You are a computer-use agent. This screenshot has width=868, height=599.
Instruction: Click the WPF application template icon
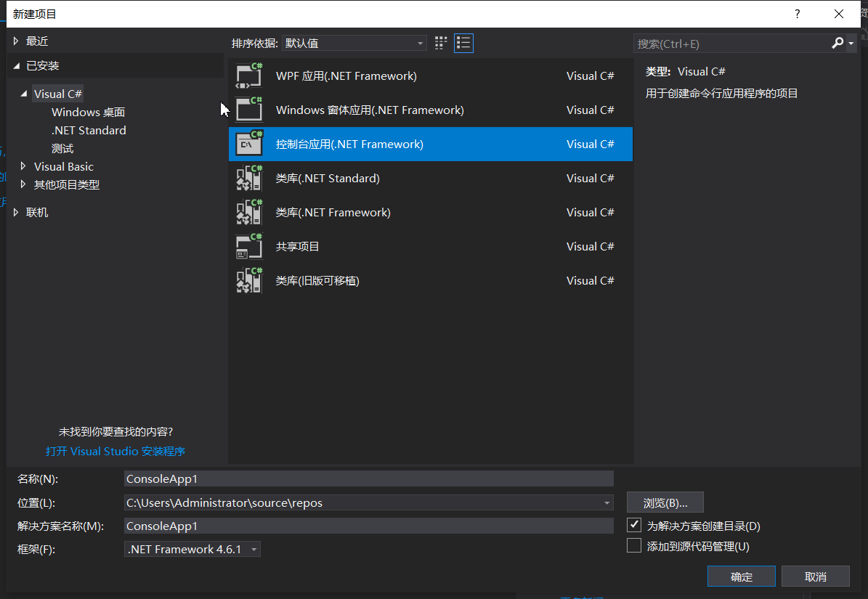point(249,76)
